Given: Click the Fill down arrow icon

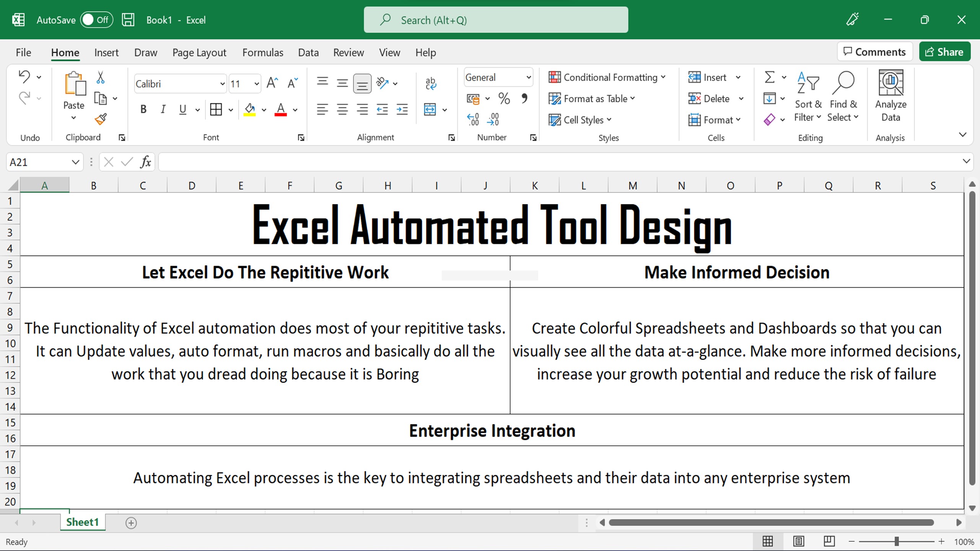Looking at the screenshot, I should pyautogui.click(x=770, y=99).
